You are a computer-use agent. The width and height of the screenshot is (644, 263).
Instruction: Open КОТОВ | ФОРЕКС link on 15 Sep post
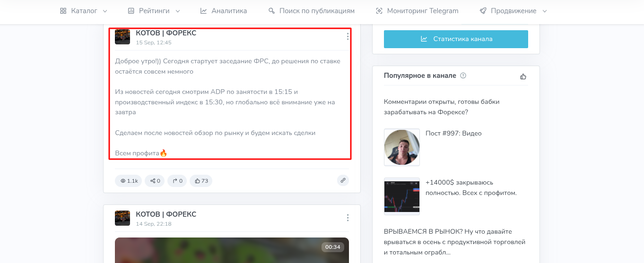point(166,33)
